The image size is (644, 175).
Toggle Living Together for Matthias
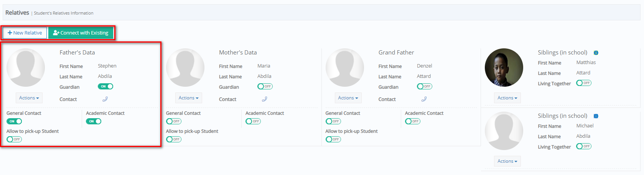[584, 83]
